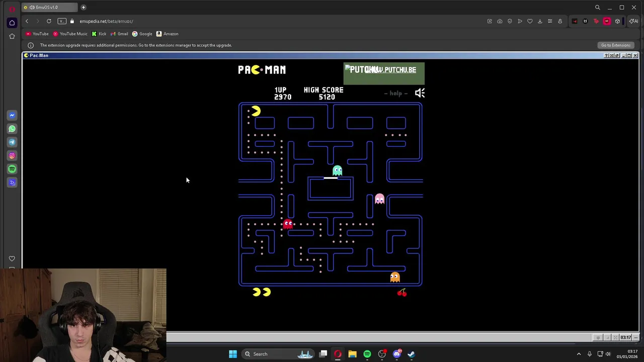Open Easy Setup sliders icon
This screenshot has width=644, height=362.
pyautogui.click(x=550, y=21)
